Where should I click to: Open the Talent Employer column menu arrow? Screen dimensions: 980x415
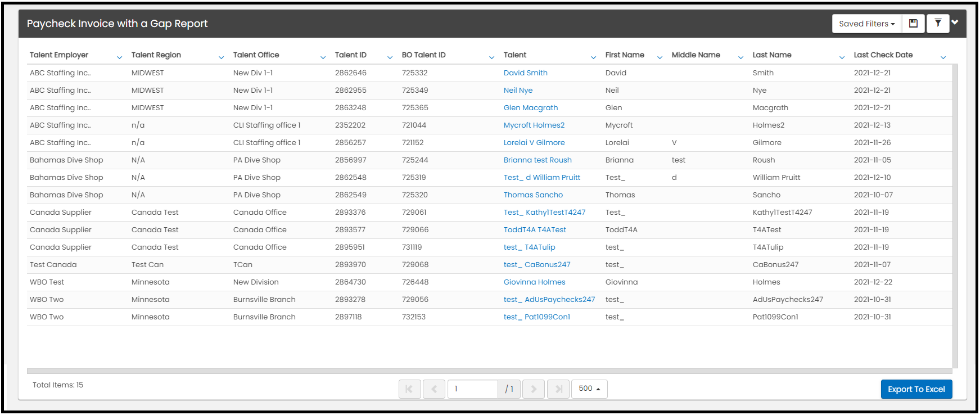(x=119, y=57)
